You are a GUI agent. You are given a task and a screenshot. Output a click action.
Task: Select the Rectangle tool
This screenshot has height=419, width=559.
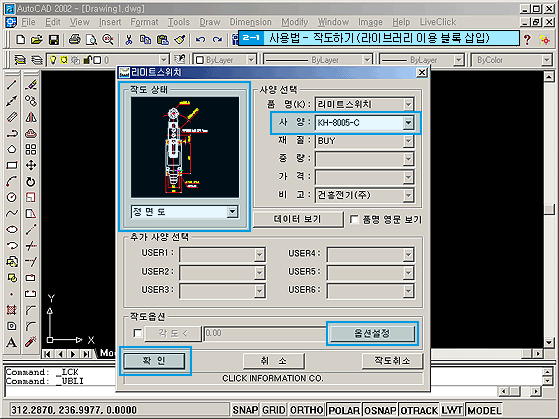pos(11,165)
